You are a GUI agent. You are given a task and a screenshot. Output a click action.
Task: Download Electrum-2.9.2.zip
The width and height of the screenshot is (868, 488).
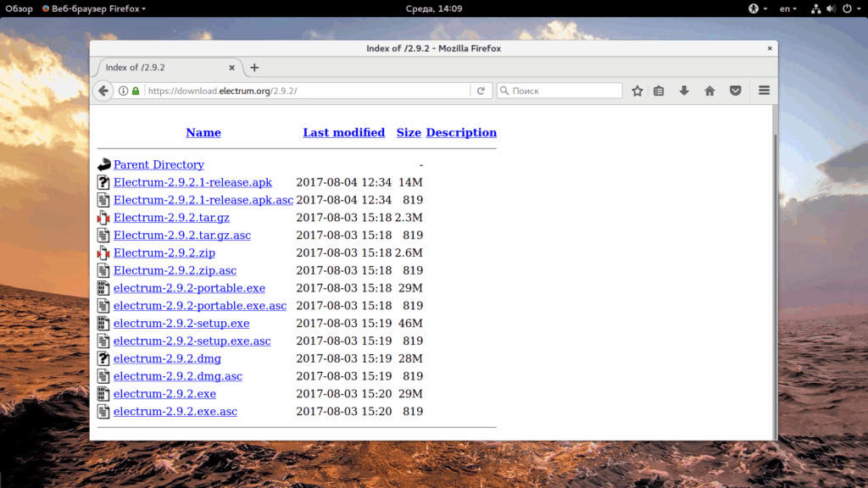click(164, 252)
